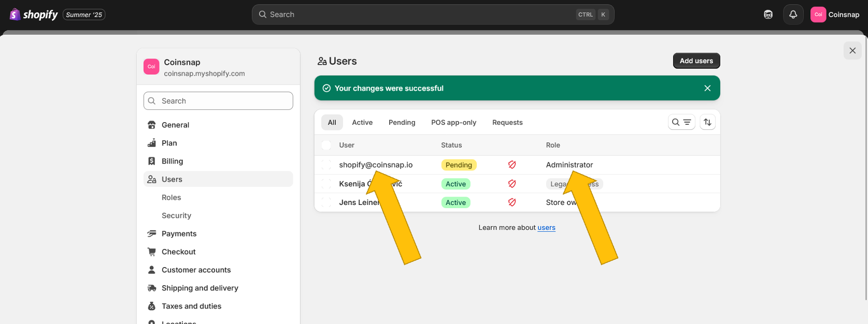Open the sort users button

point(707,122)
